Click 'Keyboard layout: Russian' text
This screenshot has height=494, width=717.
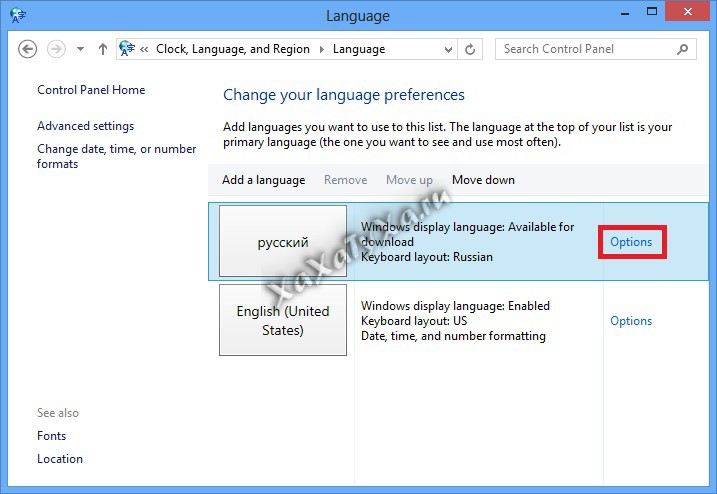tap(427, 257)
